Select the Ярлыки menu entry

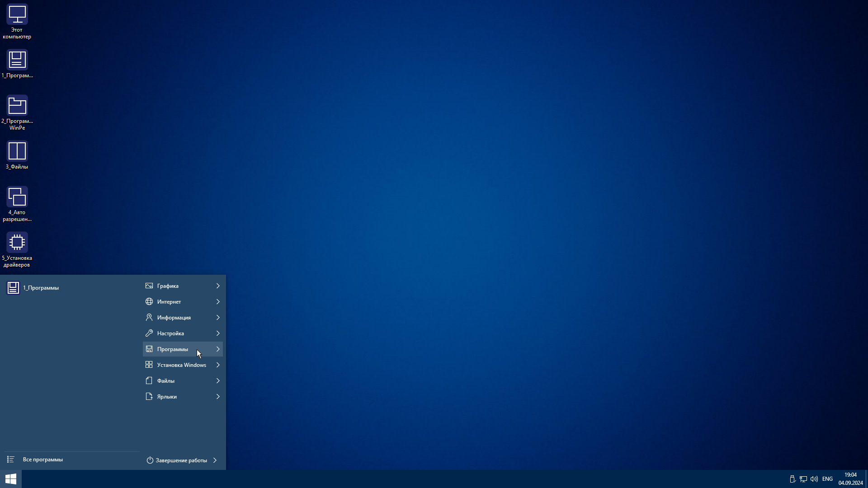click(183, 397)
